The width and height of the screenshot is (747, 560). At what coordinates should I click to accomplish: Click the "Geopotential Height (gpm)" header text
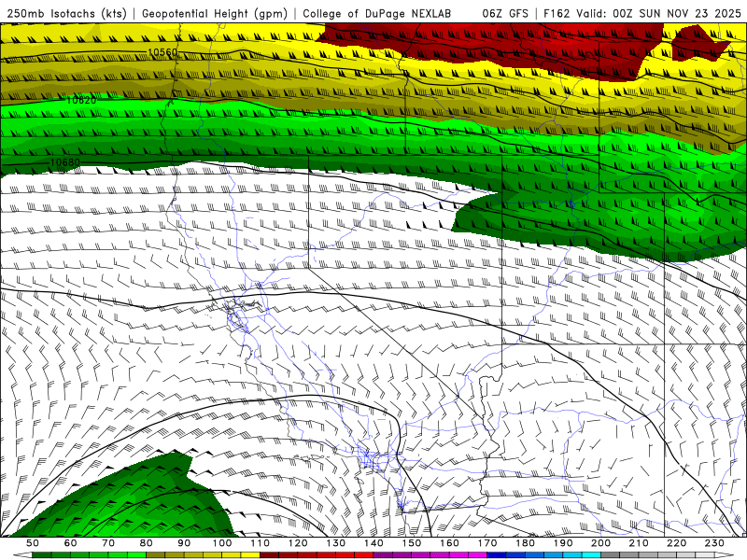coord(215,14)
